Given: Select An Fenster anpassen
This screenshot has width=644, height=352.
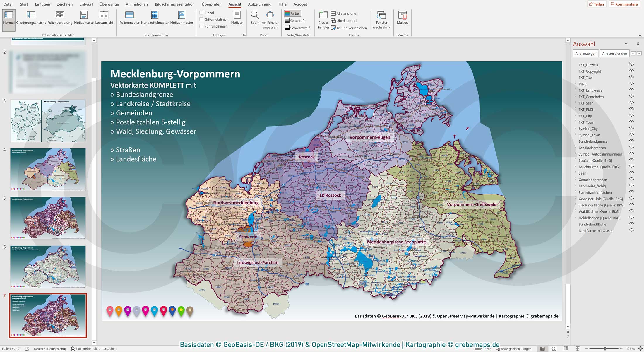Looking at the screenshot, I should coord(270,20).
